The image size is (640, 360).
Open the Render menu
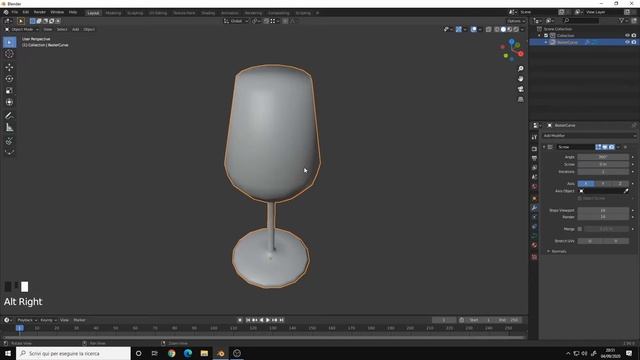click(x=40, y=12)
